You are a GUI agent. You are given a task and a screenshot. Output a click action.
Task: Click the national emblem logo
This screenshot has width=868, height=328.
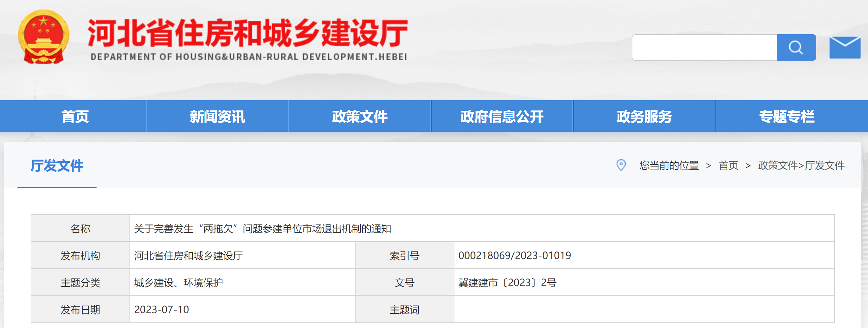43,37
